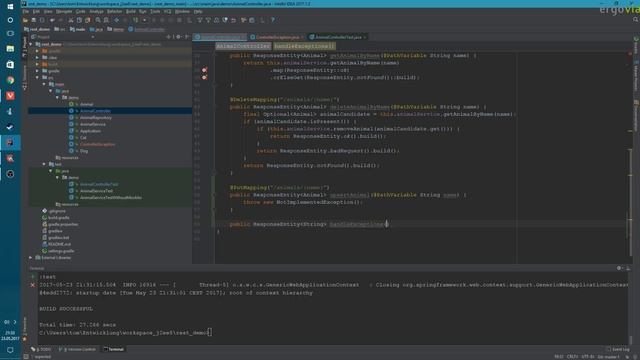
Task: Click the Back navigation arrow in toolbar
Action: coord(117,20)
